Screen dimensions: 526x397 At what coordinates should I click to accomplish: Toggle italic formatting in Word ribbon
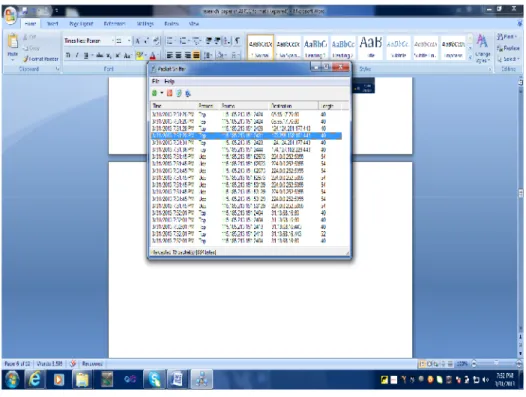click(77, 55)
